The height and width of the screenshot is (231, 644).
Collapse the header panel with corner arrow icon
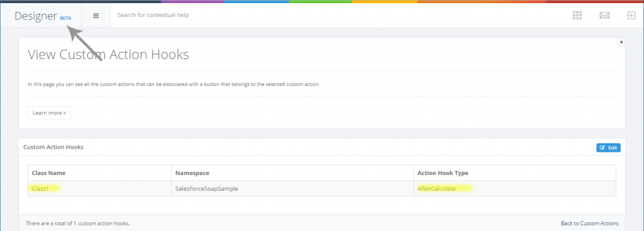621,42
